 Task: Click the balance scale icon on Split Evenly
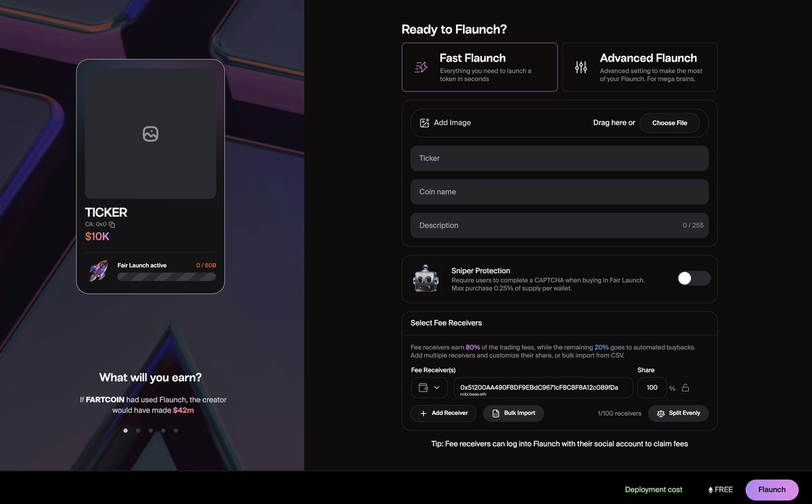tap(660, 413)
